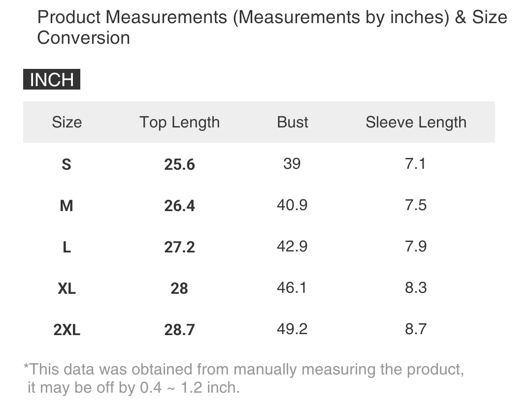
Task: Click the Size column header
Action: 66,122
